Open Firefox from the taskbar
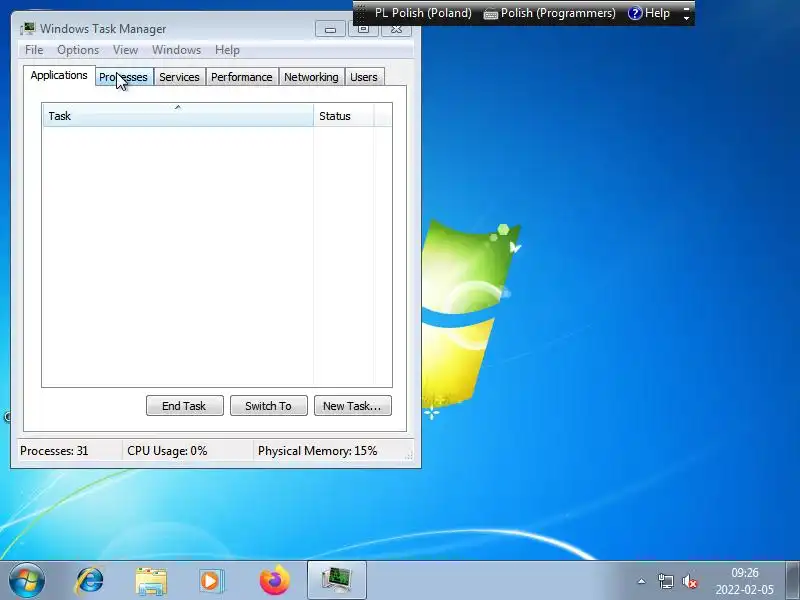The image size is (800, 600). pyautogui.click(x=274, y=580)
